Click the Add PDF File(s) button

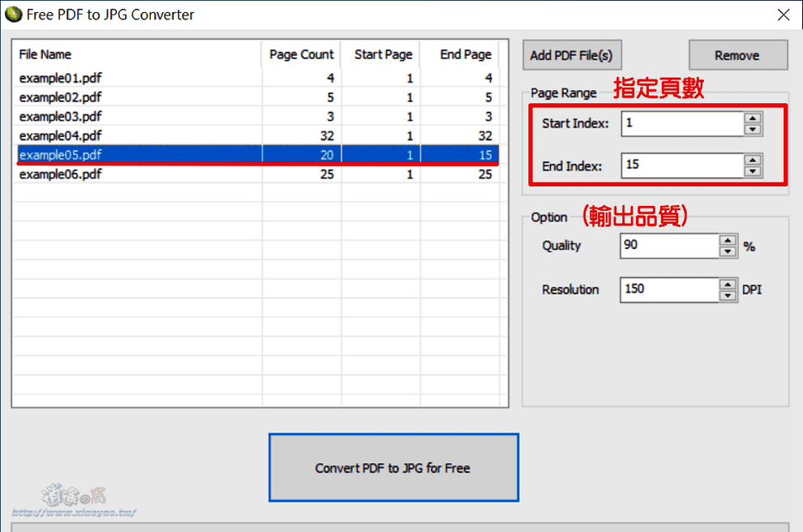tap(572, 54)
